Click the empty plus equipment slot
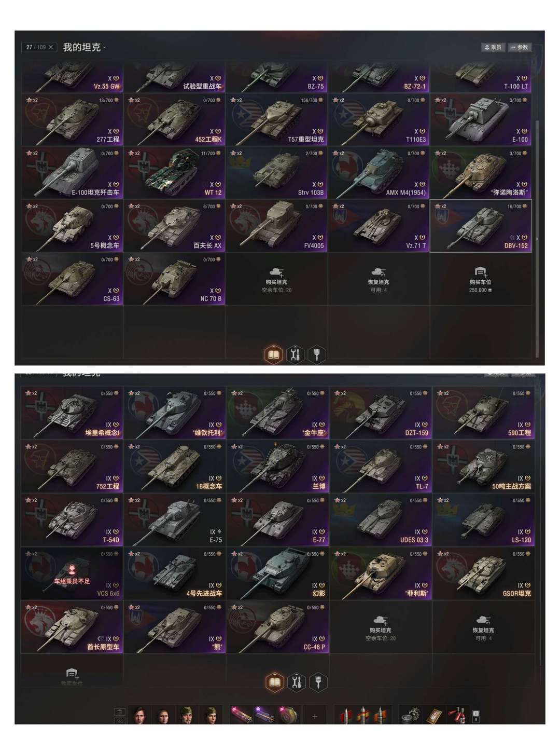Screen dimensions: 560x739 315,716
